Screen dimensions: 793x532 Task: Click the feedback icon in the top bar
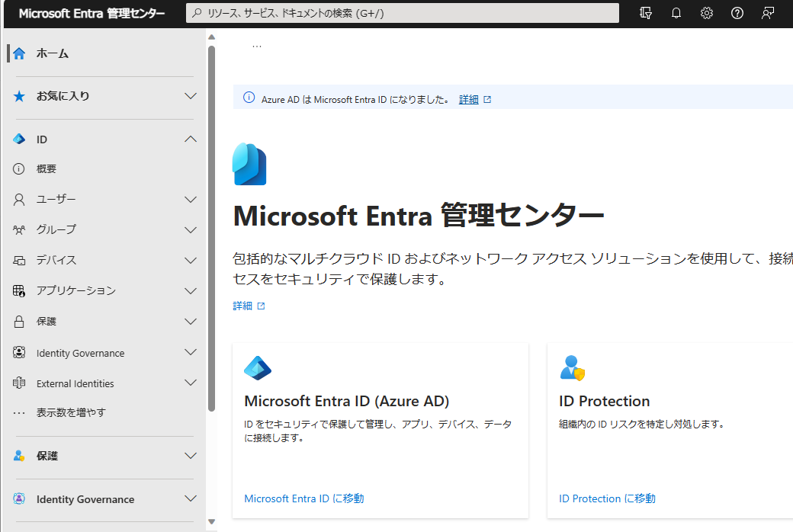(645, 13)
